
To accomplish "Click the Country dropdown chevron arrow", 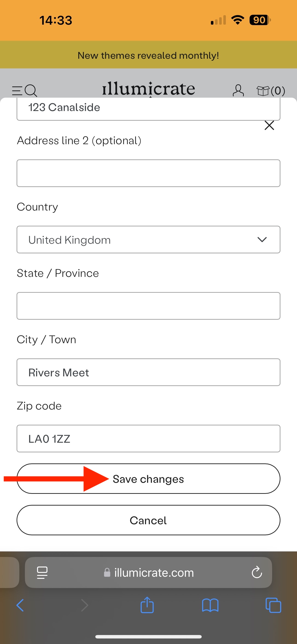I will coord(262,240).
